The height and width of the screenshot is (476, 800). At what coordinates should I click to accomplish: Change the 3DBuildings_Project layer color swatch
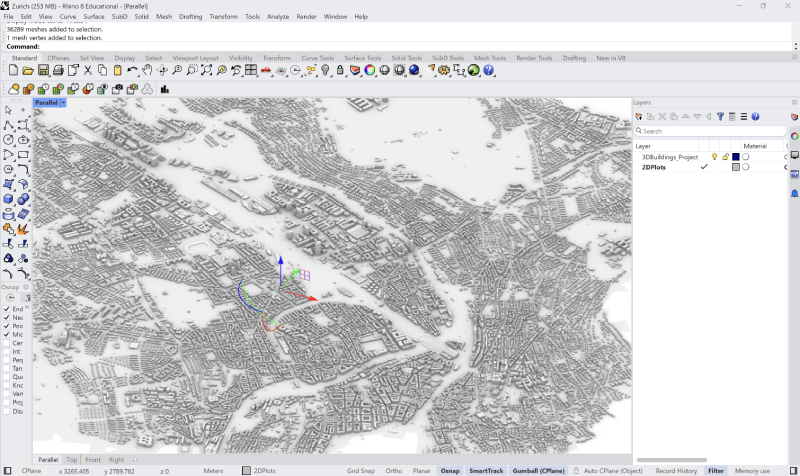pos(735,157)
